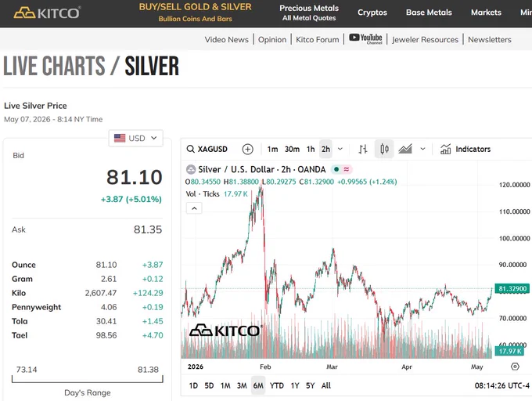Open the Buy/Sell Gold & Silver link
This screenshot has width=532, height=401.
196,13
